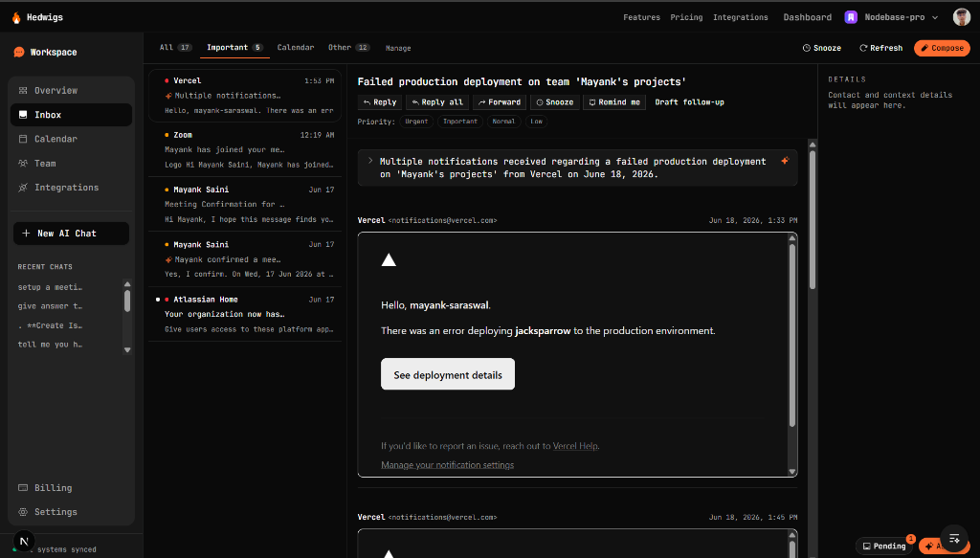Open Overview in the sidebar
Screen dimensions: 980x558
click(71, 91)
